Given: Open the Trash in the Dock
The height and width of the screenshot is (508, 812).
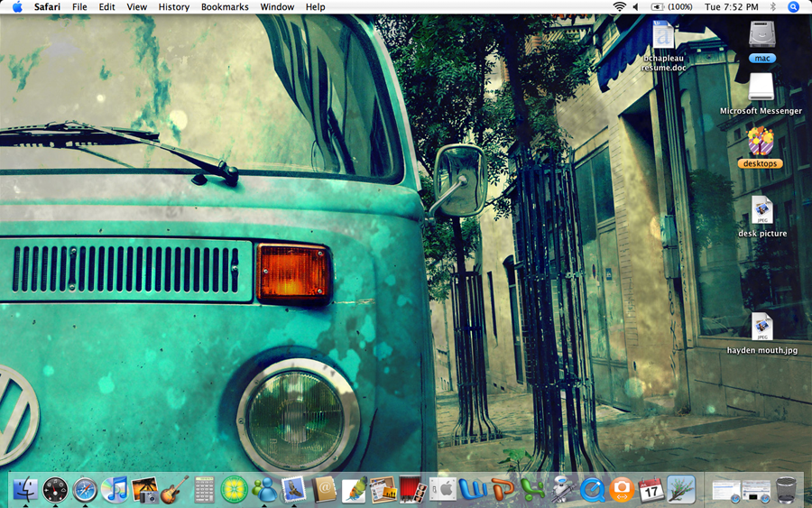Looking at the screenshot, I should point(786,490).
